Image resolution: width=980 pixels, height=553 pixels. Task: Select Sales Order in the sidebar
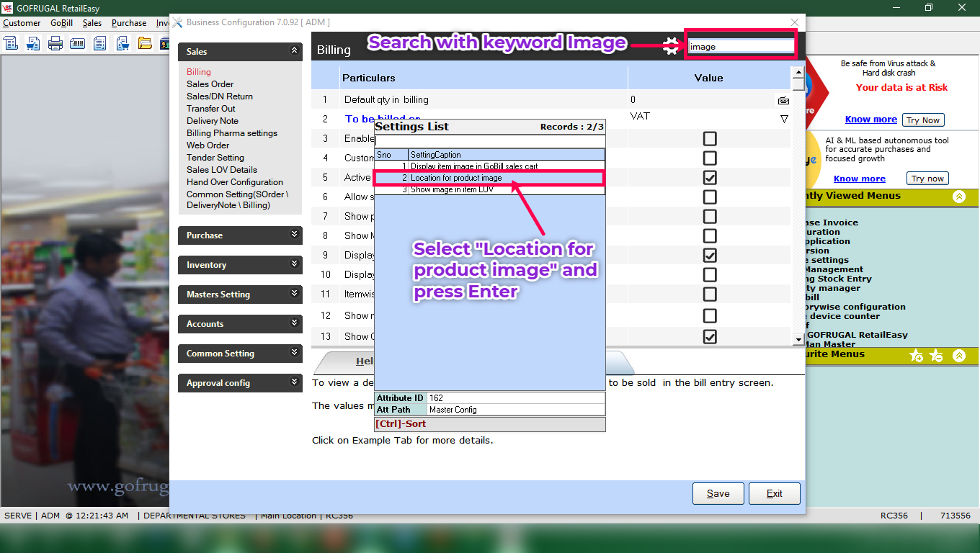click(x=210, y=84)
